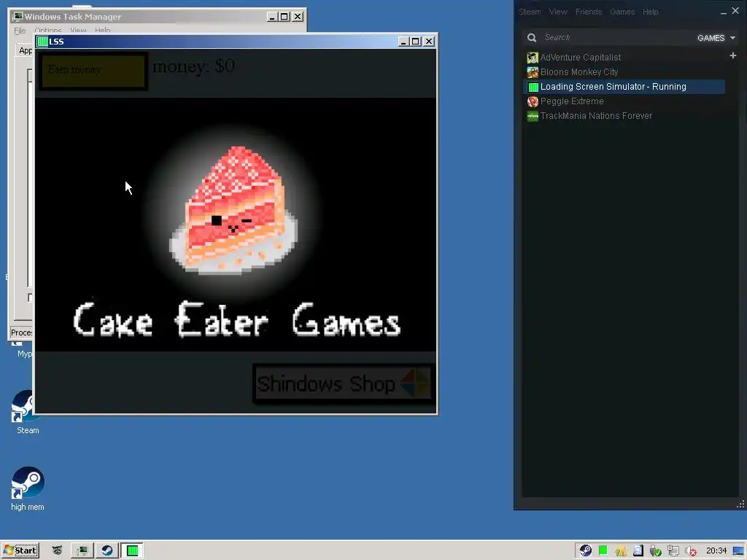Click the Peggle Extreme game icon
The height and width of the screenshot is (560, 747).
[533, 101]
